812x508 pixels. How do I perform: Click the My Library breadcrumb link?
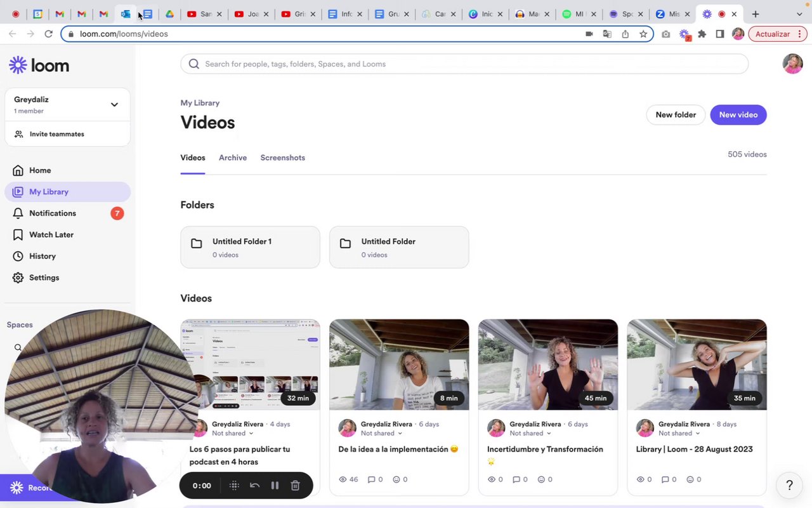pos(200,103)
